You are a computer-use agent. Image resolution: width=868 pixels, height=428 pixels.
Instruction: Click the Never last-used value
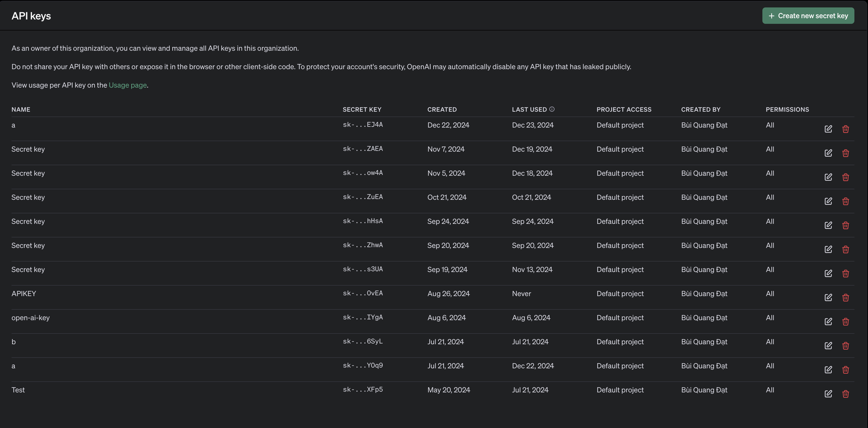(x=521, y=294)
